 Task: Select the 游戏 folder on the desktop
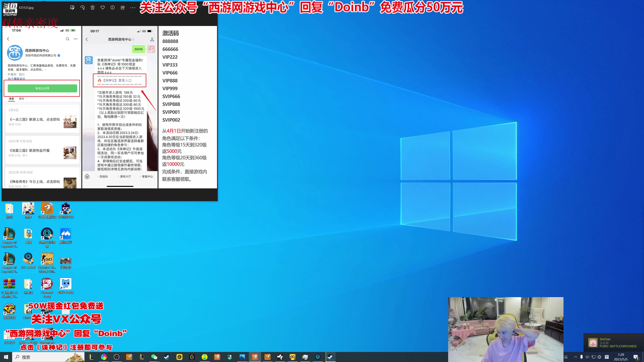click(9, 211)
